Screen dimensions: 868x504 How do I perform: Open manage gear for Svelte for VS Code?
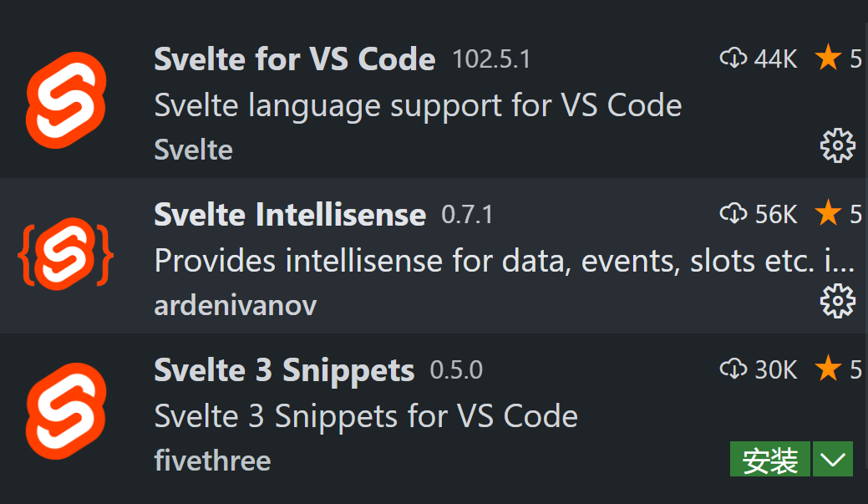[837, 146]
